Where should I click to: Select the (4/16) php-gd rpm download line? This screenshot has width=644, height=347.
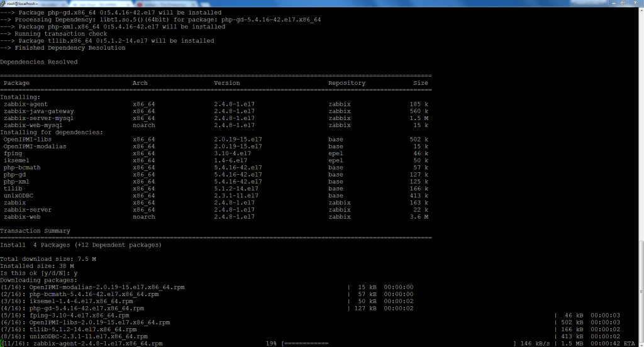pos(207,309)
